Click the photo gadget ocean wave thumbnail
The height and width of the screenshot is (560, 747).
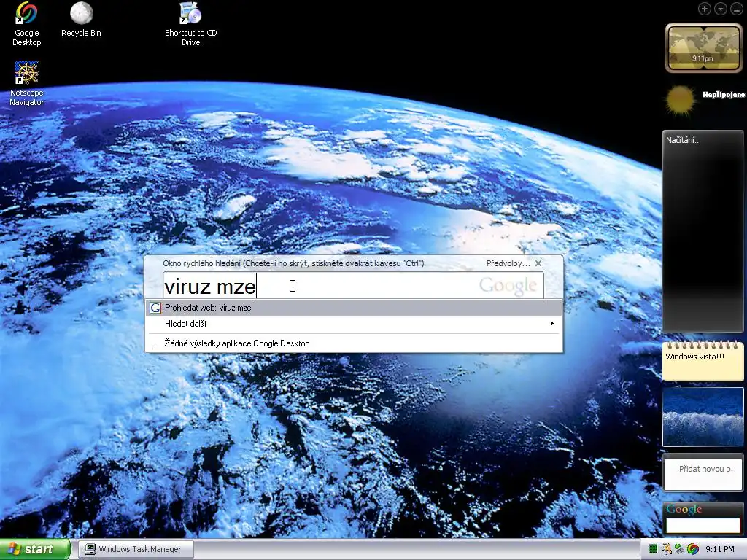(x=703, y=416)
